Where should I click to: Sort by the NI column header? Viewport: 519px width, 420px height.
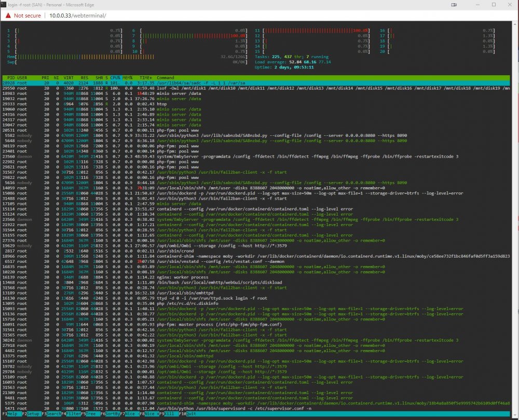coord(56,78)
